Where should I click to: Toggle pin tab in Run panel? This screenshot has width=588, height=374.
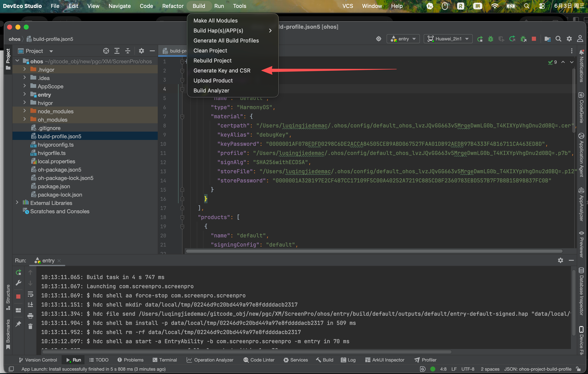coord(19,324)
